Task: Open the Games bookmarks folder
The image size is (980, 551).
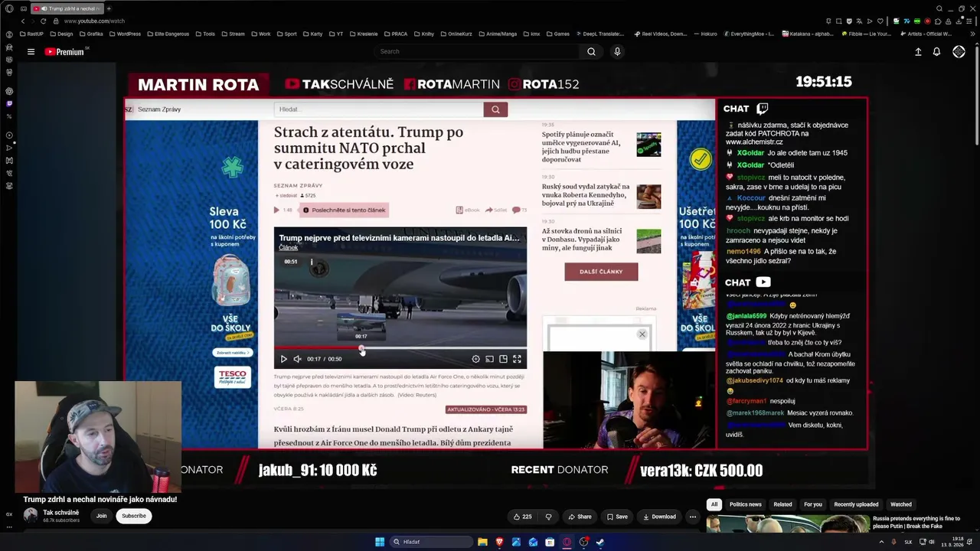Action: 557,34
